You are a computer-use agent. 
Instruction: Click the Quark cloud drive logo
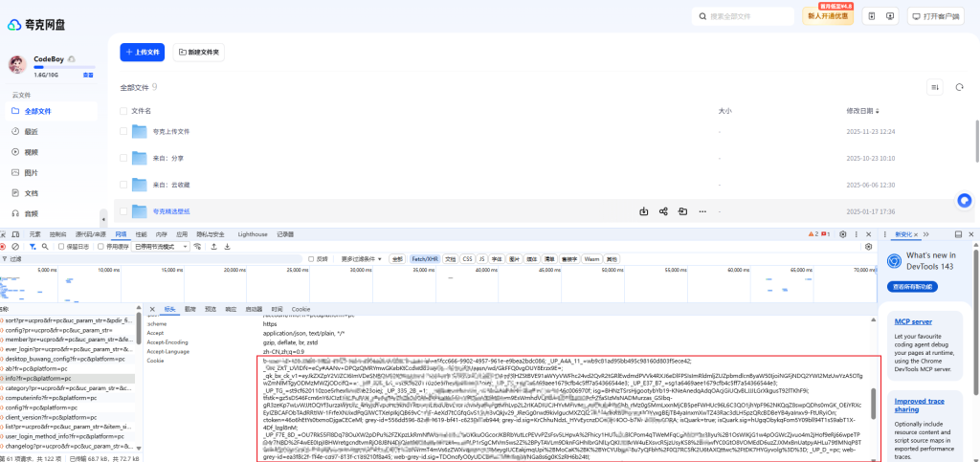point(36,24)
